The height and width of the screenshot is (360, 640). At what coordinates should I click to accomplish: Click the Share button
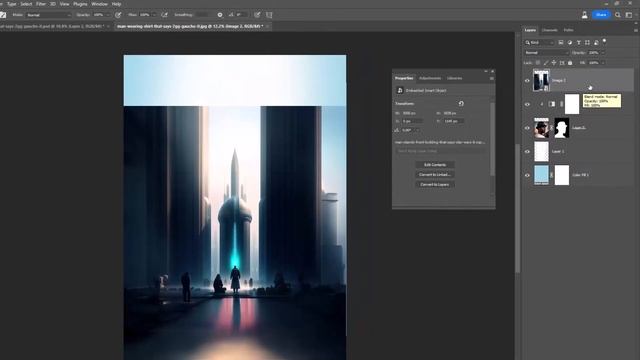[601, 15]
